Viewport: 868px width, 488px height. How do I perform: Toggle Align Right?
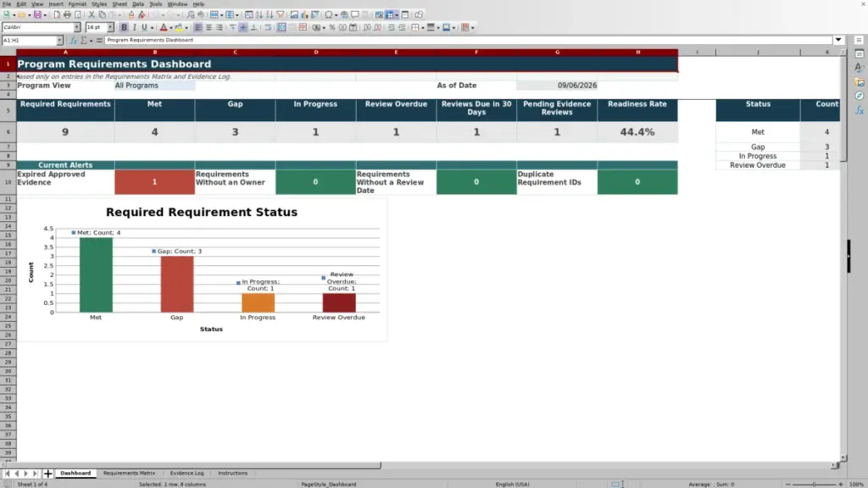220,27
